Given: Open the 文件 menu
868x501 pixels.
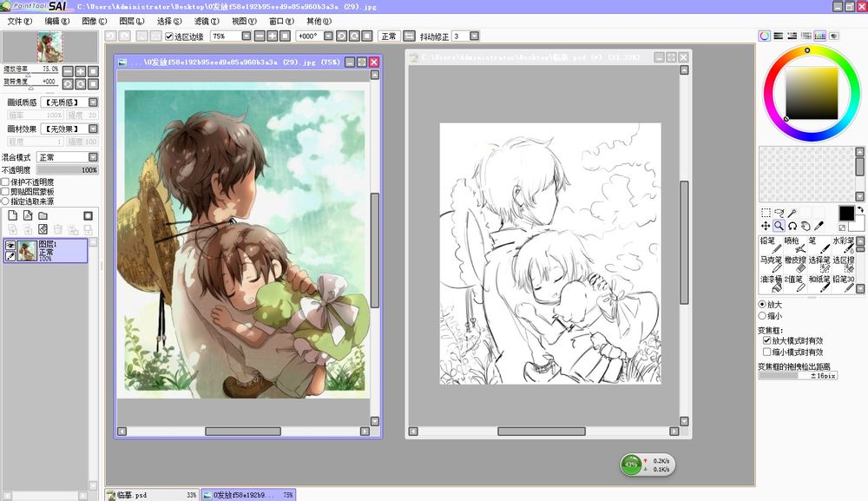Looking at the screenshot, I should (x=19, y=21).
